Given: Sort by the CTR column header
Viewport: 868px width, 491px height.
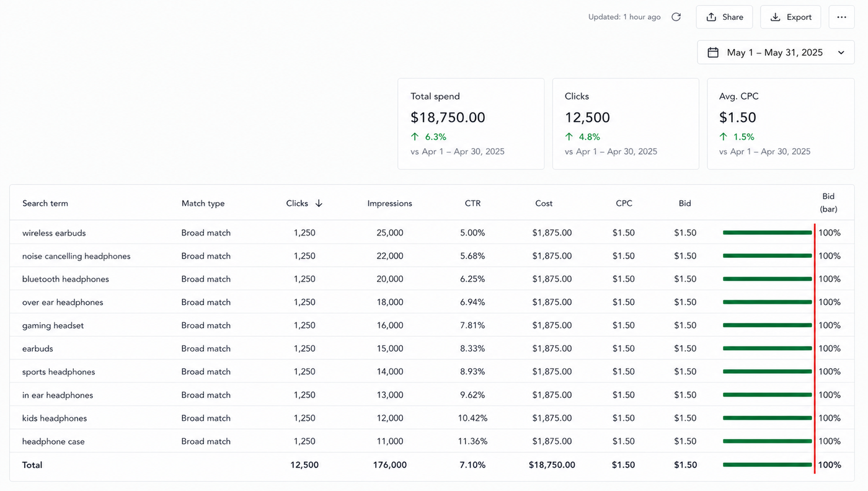Looking at the screenshot, I should click(472, 203).
